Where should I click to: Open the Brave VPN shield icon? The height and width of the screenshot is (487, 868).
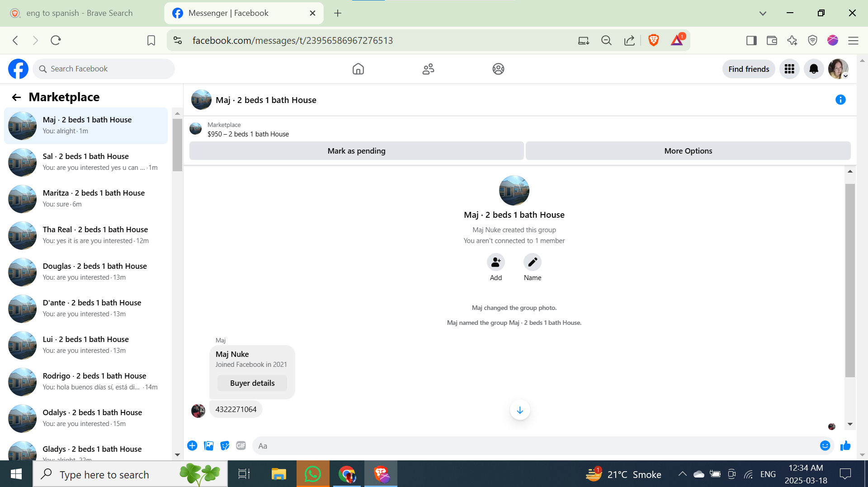[812, 41]
